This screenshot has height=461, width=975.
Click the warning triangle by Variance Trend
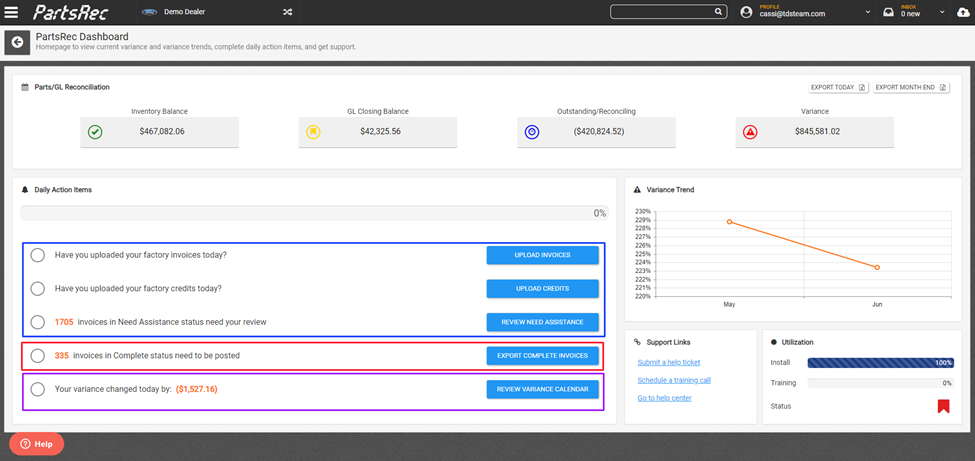[x=637, y=190]
